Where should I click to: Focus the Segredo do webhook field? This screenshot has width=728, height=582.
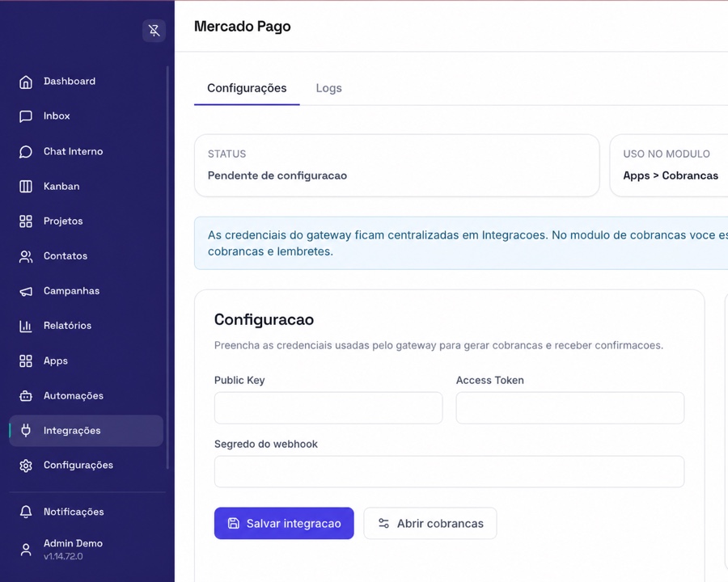pyautogui.click(x=449, y=471)
